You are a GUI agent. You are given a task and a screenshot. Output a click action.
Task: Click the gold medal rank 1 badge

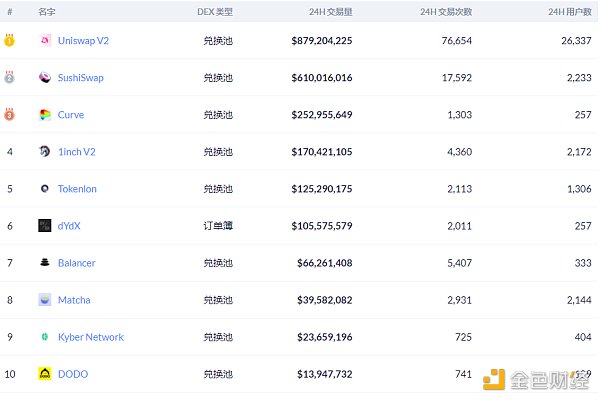pos(10,41)
